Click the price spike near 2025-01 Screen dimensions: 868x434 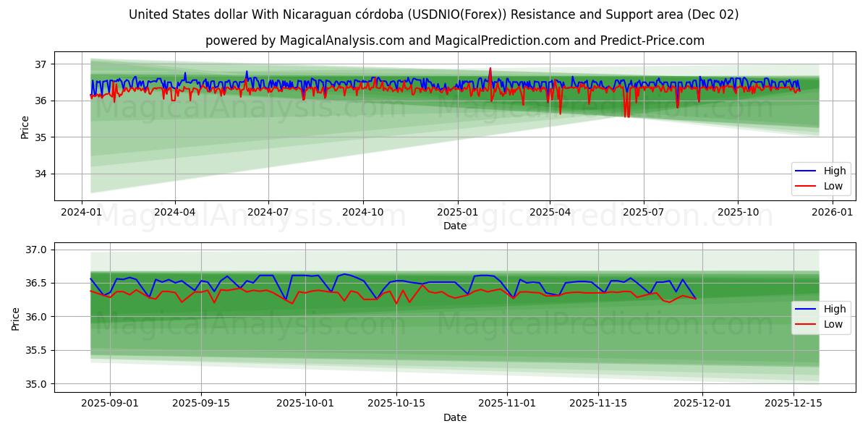491,69
